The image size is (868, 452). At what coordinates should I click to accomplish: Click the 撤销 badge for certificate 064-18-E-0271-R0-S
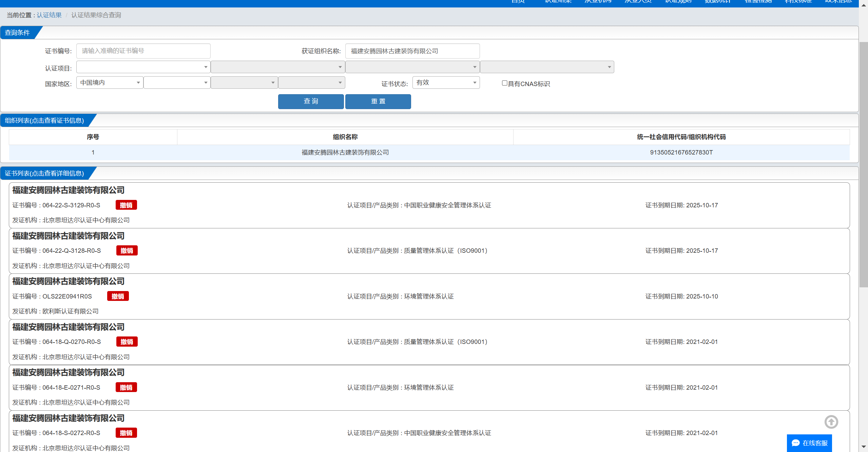[x=126, y=387]
